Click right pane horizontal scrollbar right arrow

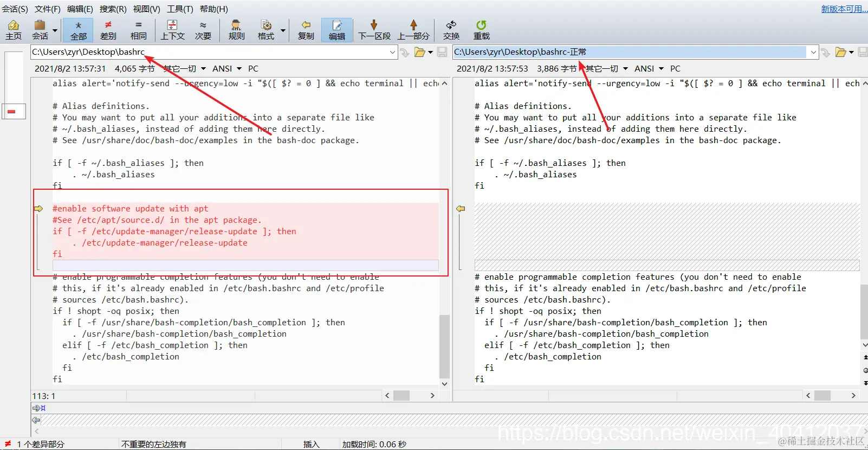(x=853, y=396)
